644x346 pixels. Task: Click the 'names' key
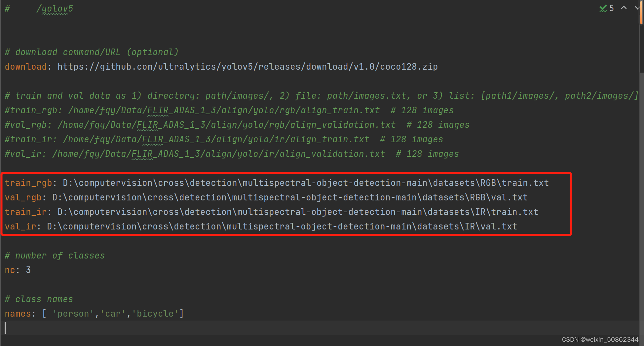18,314
